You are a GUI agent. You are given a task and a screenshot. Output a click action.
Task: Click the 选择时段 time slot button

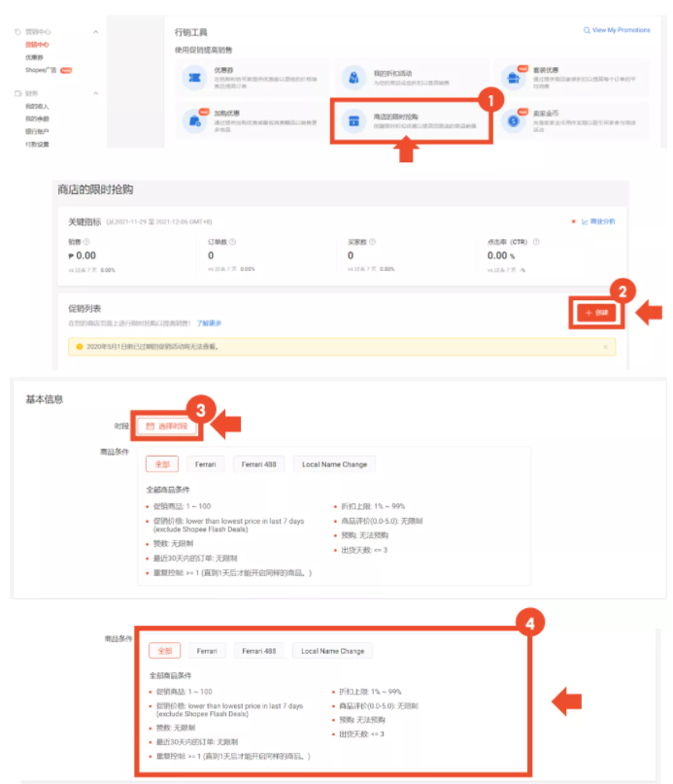[166, 426]
